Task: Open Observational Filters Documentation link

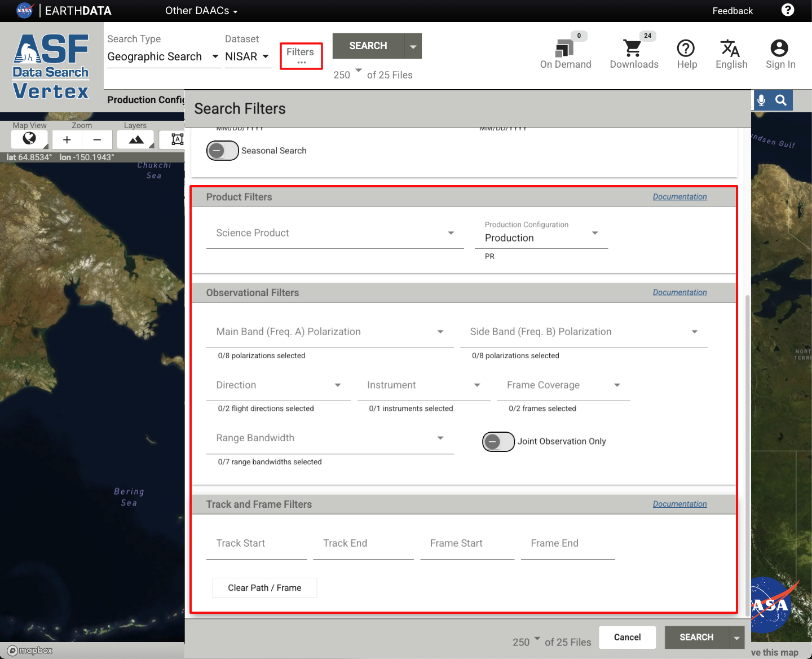Action: point(679,292)
